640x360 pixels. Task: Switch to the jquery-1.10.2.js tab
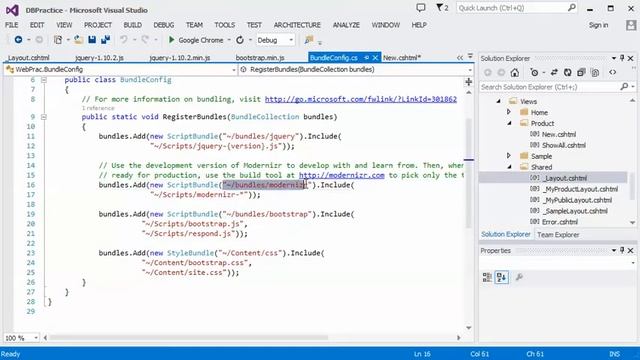pos(99,58)
